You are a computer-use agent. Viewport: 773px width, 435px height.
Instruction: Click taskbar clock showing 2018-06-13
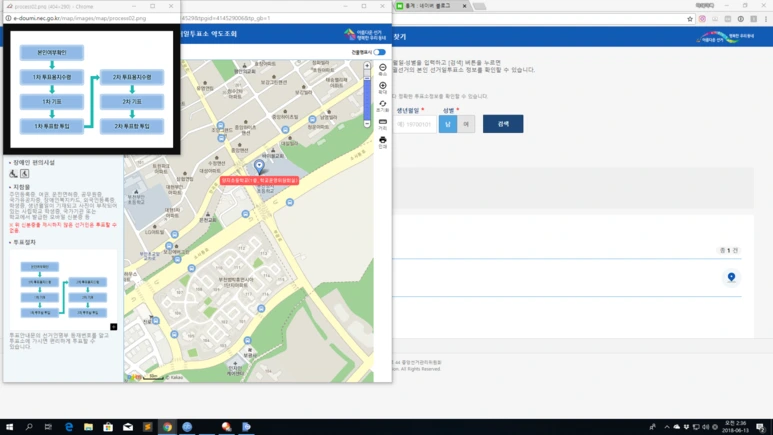tap(735, 427)
